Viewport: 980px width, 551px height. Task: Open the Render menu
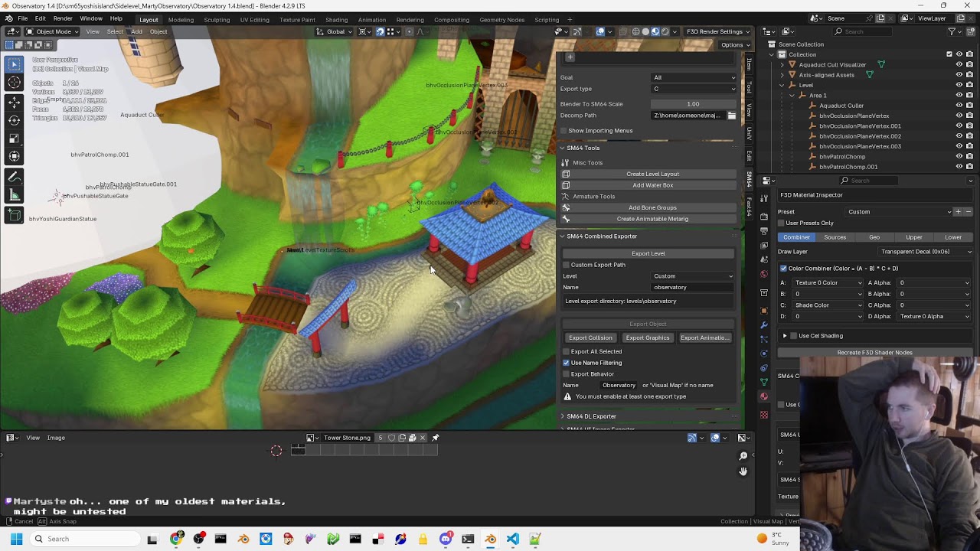[63, 18]
